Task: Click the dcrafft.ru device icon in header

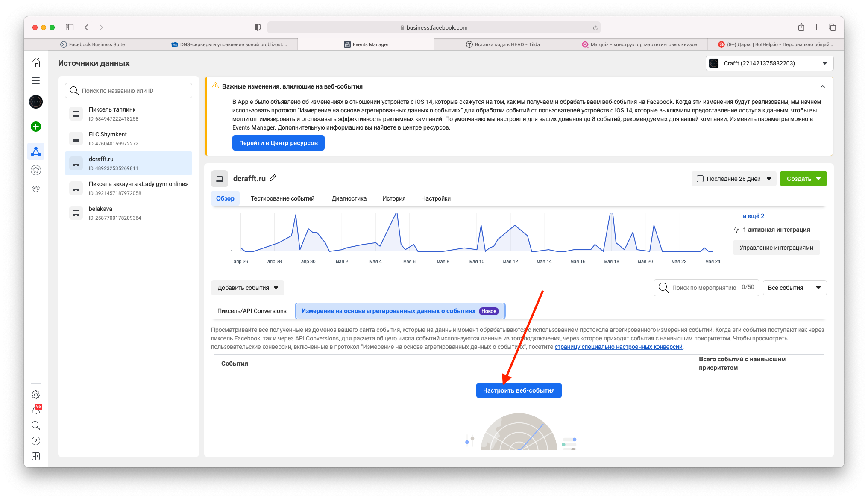Action: coord(220,179)
